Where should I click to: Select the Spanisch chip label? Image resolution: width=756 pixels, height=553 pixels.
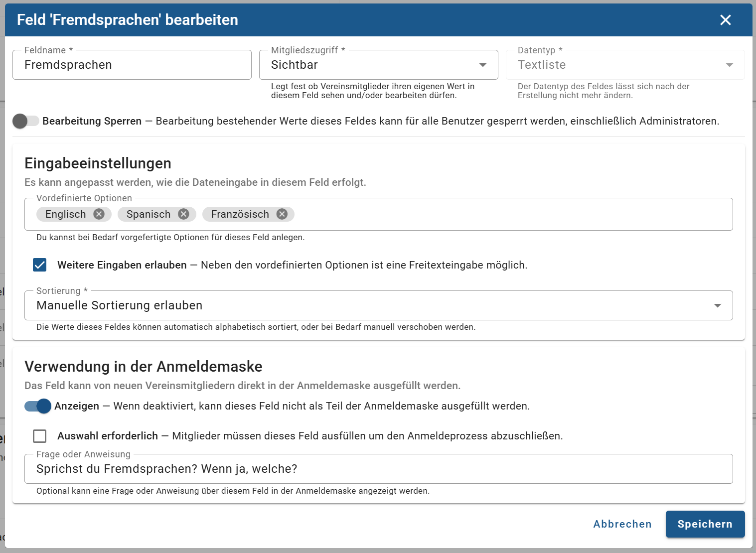(149, 214)
